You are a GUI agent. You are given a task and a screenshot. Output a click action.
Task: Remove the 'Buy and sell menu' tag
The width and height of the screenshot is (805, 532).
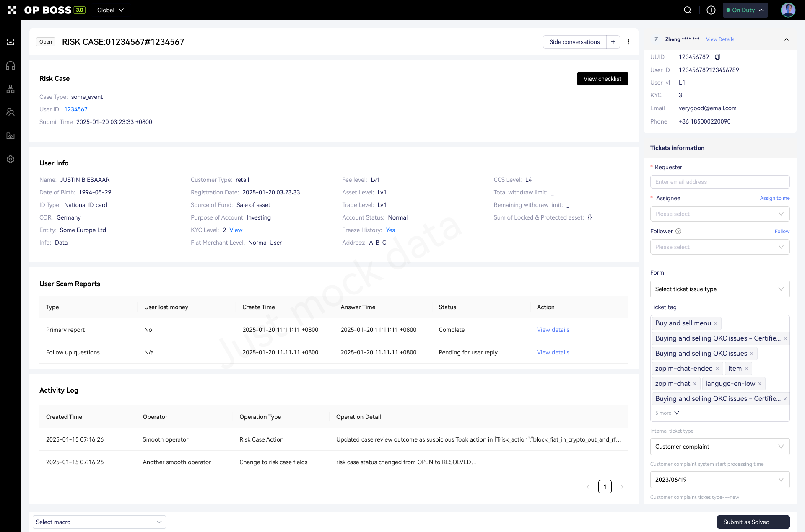tap(716, 323)
